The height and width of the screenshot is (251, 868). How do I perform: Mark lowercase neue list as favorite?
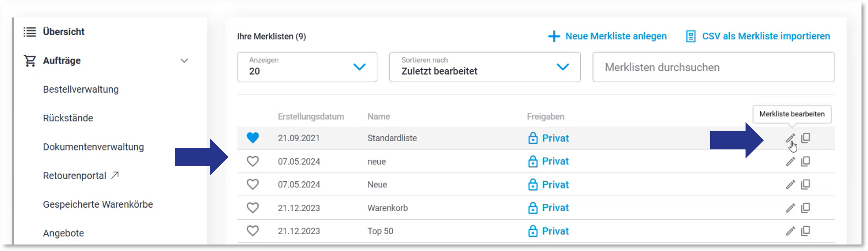(x=253, y=161)
